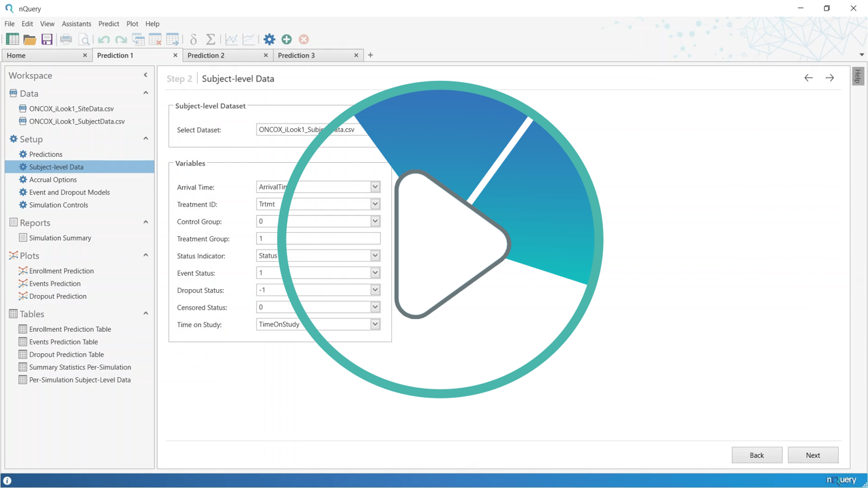Click the Undo arrow icon

tap(103, 39)
